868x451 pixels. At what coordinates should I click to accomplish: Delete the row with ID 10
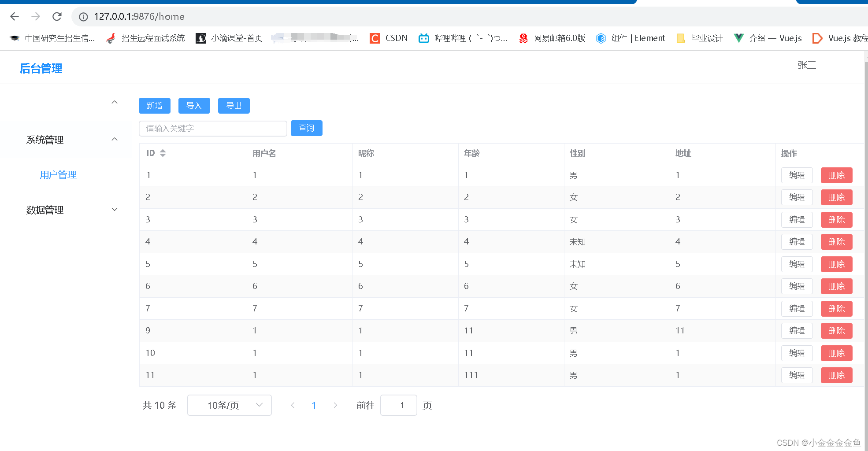pos(837,353)
